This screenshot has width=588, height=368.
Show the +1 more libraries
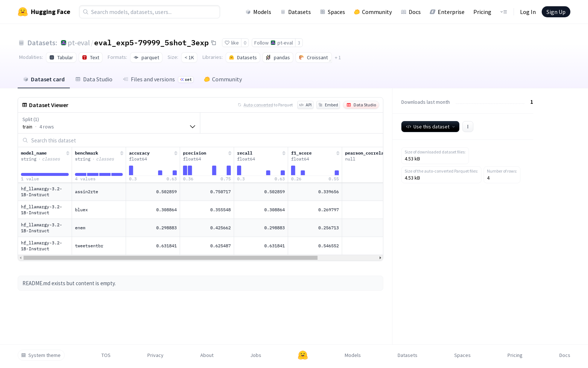click(338, 58)
